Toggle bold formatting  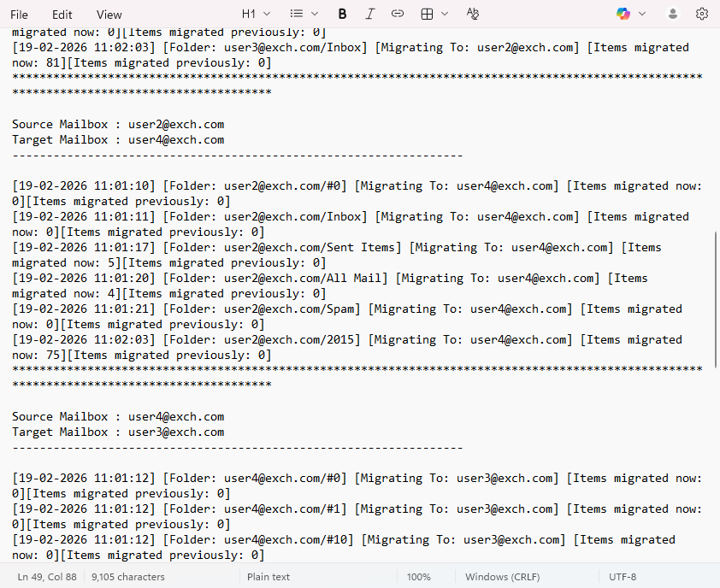coord(342,14)
